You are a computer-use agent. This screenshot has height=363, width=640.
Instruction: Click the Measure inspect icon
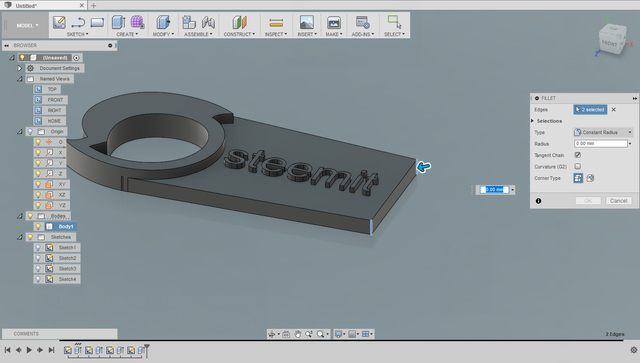pyautogui.click(x=276, y=22)
